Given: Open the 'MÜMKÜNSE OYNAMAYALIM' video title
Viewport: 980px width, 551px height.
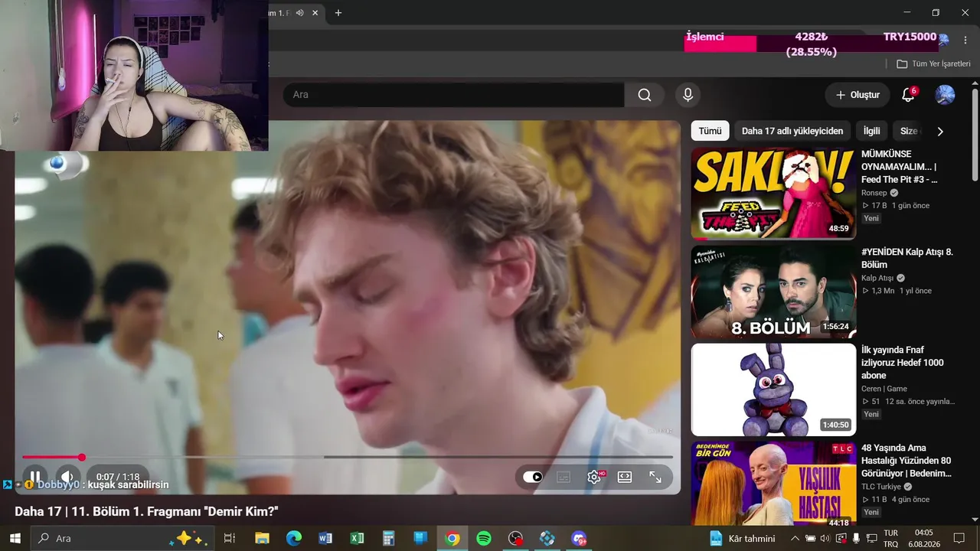Looking at the screenshot, I should [x=900, y=167].
